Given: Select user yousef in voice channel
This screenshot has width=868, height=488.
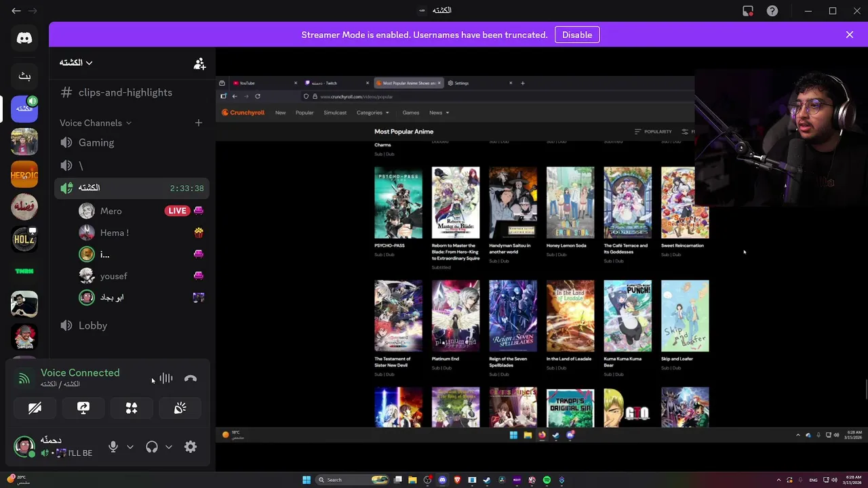Looking at the screenshot, I should 141,276.
